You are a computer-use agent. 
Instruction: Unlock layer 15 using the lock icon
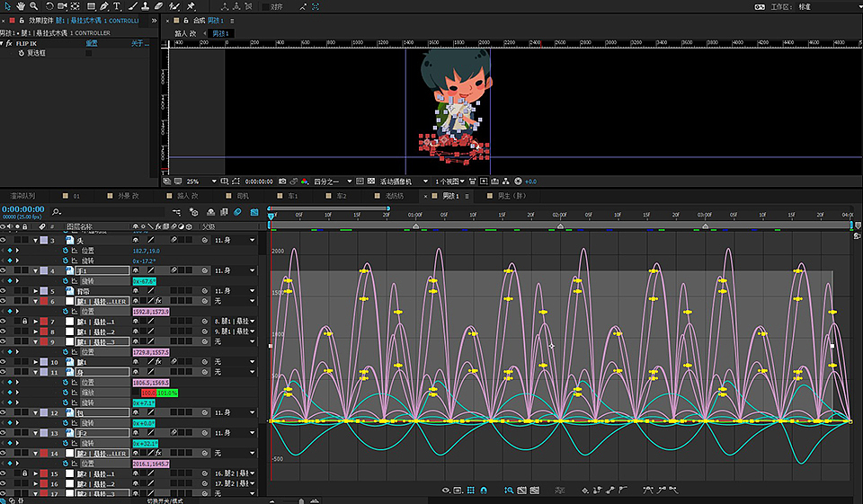(25, 473)
